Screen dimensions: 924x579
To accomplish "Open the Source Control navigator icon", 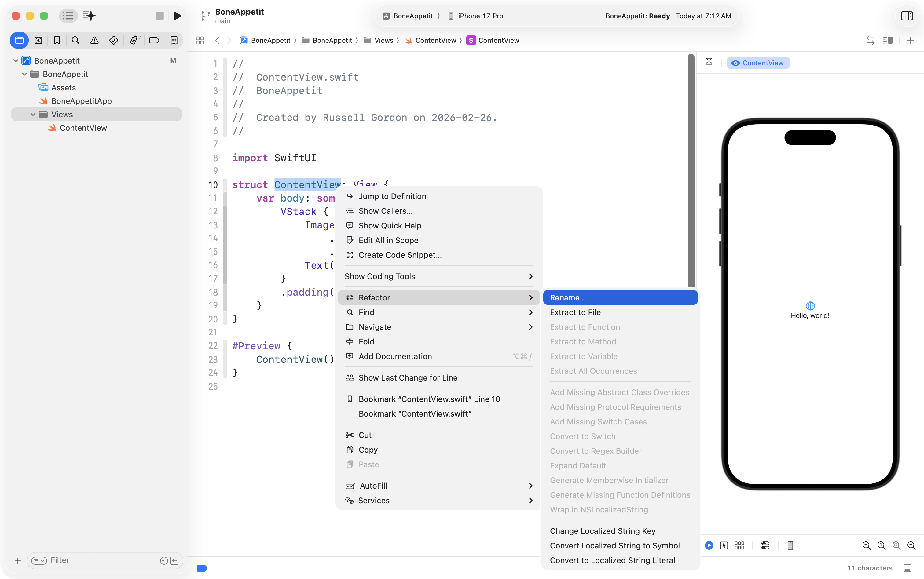I will point(38,40).
